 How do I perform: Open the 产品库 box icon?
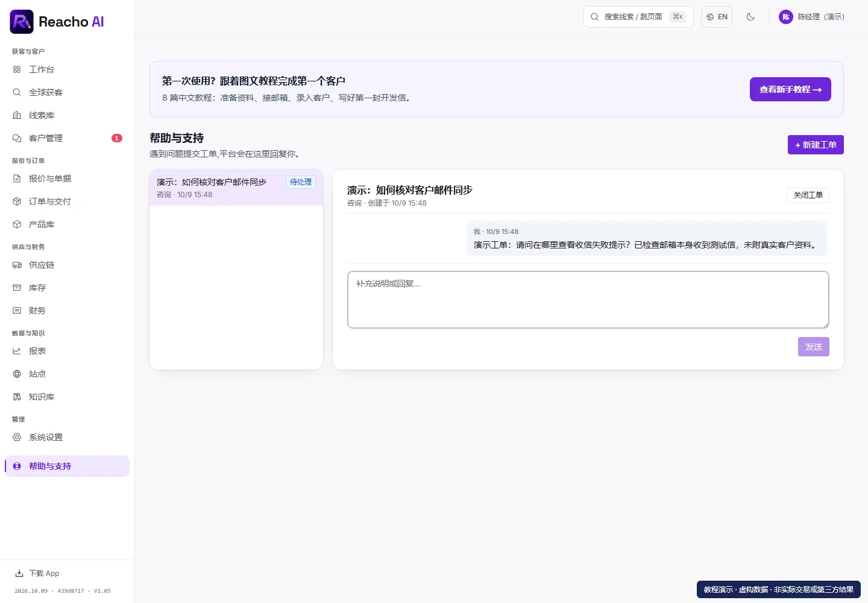pyautogui.click(x=17, y=224)
